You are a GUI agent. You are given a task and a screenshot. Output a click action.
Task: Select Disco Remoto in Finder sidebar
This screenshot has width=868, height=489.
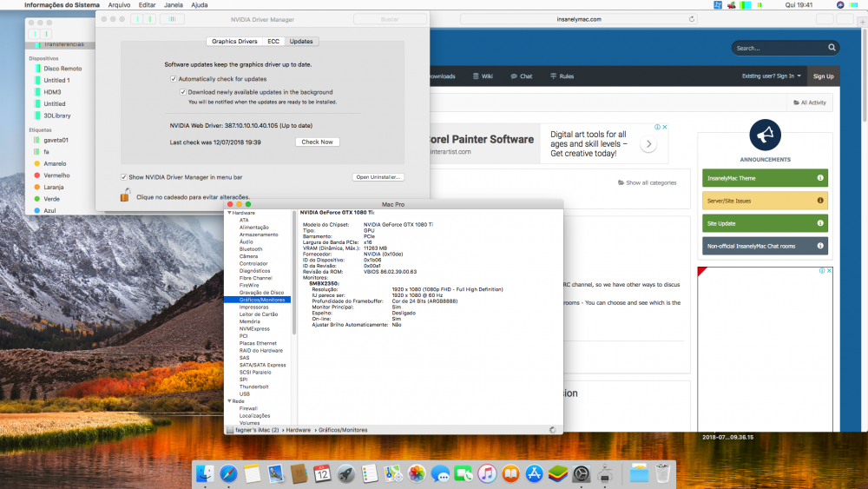point(62,69)
